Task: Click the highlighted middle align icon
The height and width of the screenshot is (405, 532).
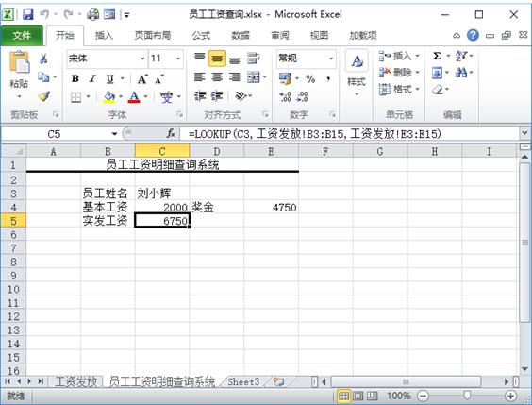Action: click(x=217, y=58)
